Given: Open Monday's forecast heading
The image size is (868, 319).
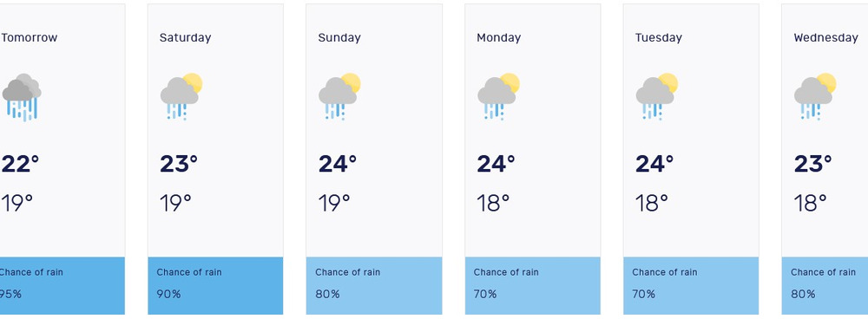Looking at the screenshot, I should (499, 38).
